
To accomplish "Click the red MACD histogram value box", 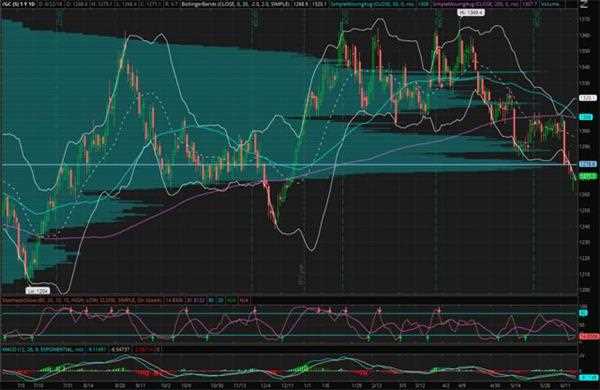I will pos(146,349).
